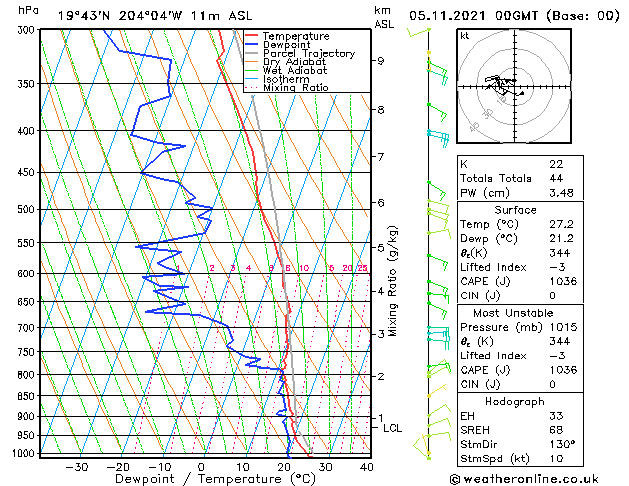Viewport: 629px width, 486px height.
Task: Click the yellow wind barb near 850 hPa
Action: point(436,391)
